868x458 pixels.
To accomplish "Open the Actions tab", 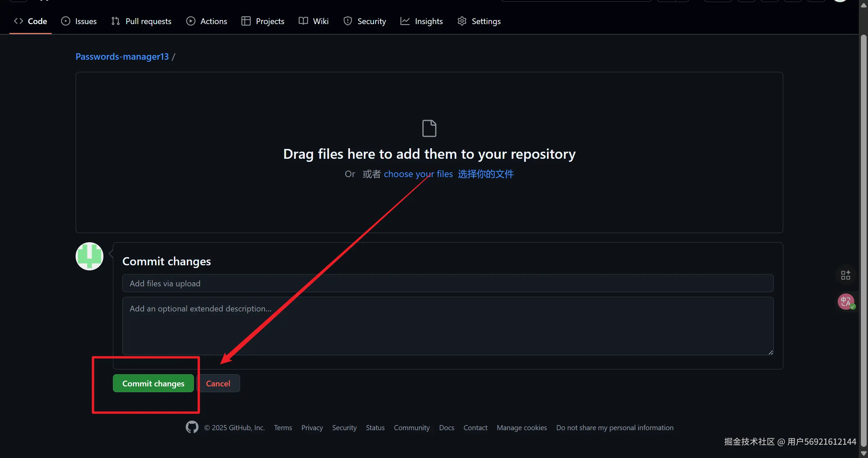I will [x=206, y=21].
